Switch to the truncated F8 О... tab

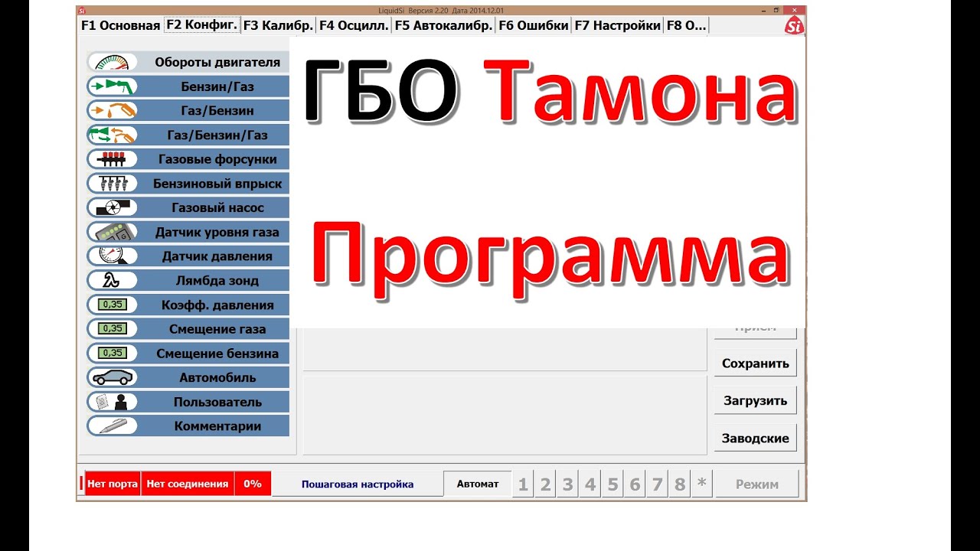(x=687, y=25)
